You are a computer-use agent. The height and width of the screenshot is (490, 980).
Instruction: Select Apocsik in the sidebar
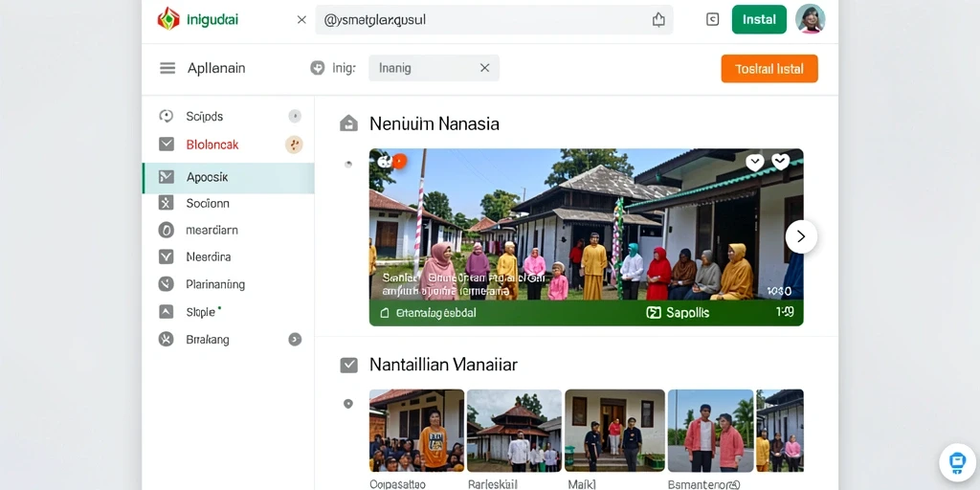click(228, 177)
